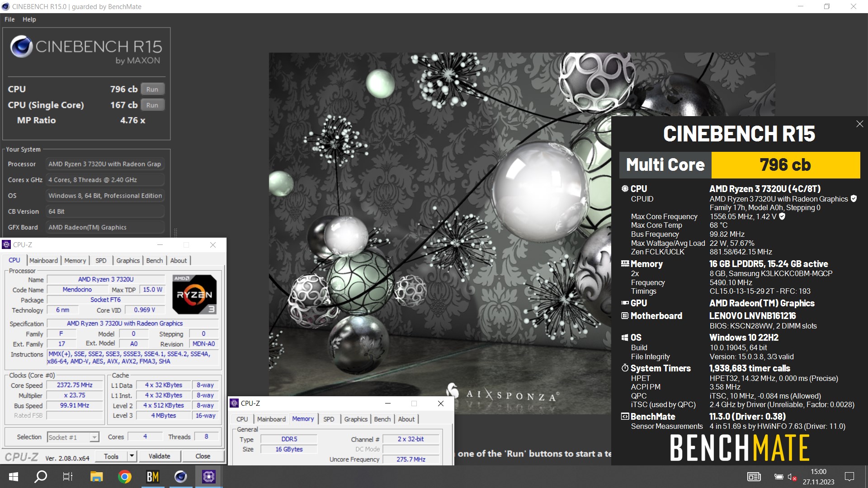Select Memory tab in first CPU-Z window

tap(75, 261)
